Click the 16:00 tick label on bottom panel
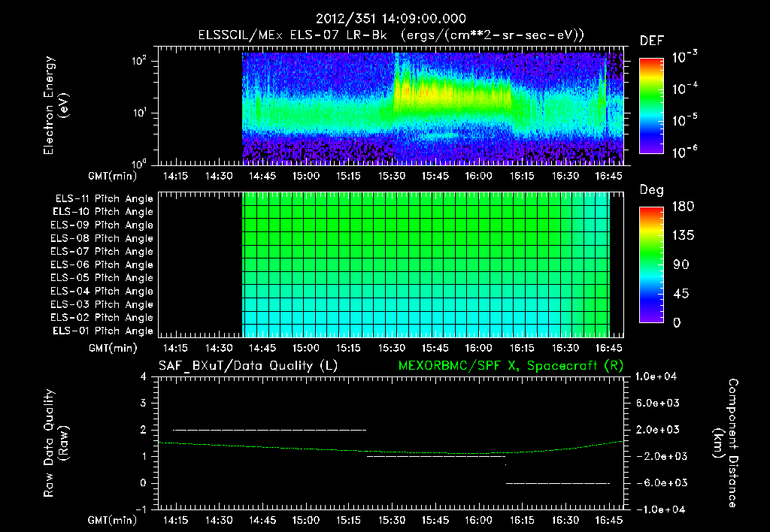The width and height of the screenshot is (770, 532). click(x=478, y=520)
